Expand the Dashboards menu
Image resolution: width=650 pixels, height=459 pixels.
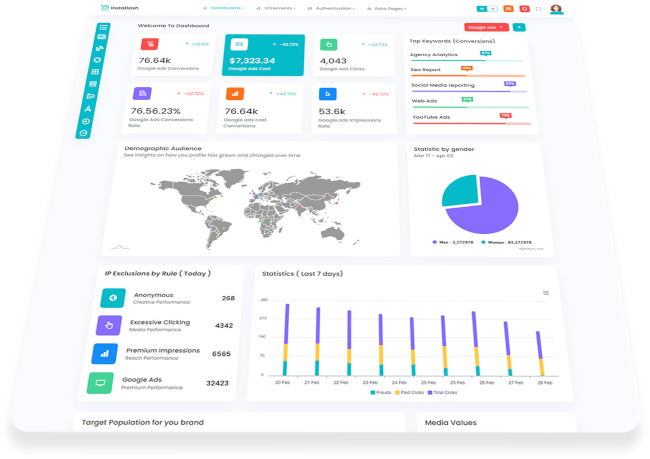click(223, 8)
